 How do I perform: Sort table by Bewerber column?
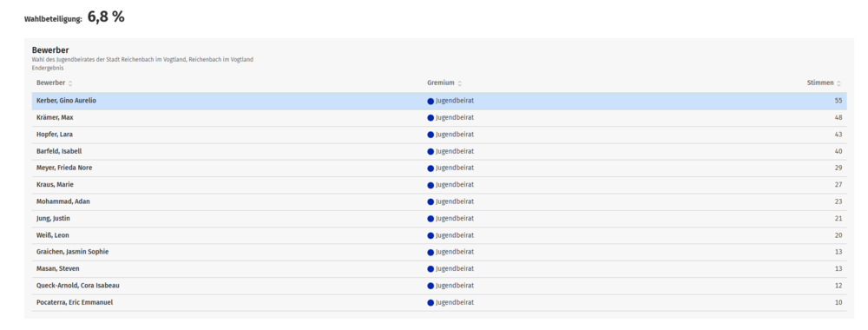pyautogui.click(x=70, y=83)
